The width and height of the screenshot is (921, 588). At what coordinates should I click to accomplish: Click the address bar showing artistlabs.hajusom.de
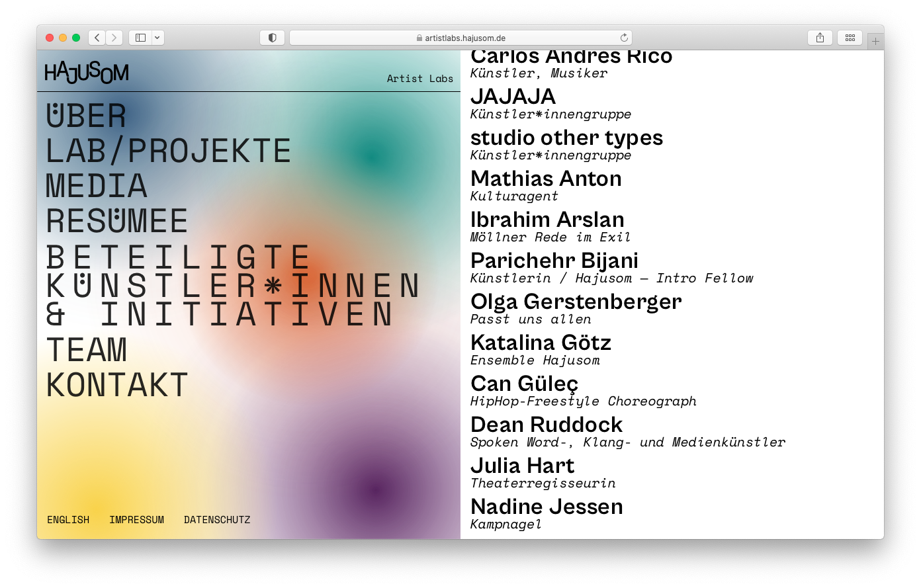tap(460, 38)
